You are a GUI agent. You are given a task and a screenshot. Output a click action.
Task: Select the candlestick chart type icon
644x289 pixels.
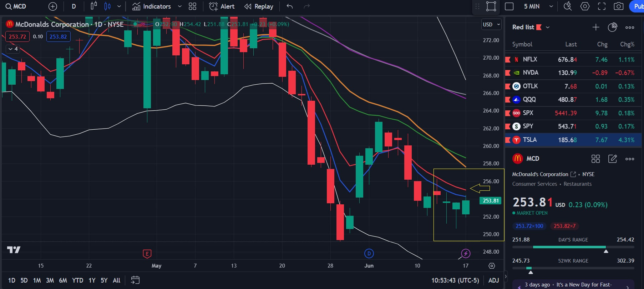point(107,6)
